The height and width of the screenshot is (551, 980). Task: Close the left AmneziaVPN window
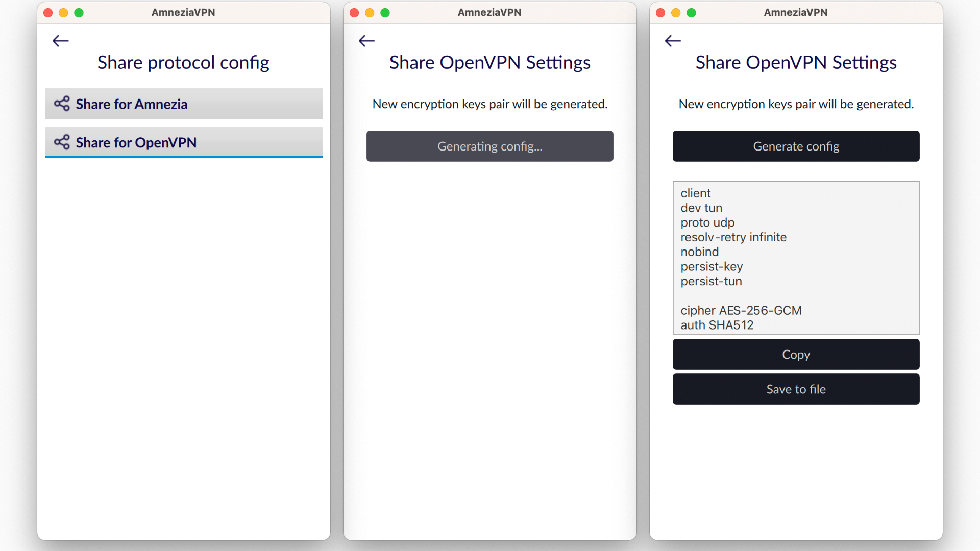click(48, 13)
